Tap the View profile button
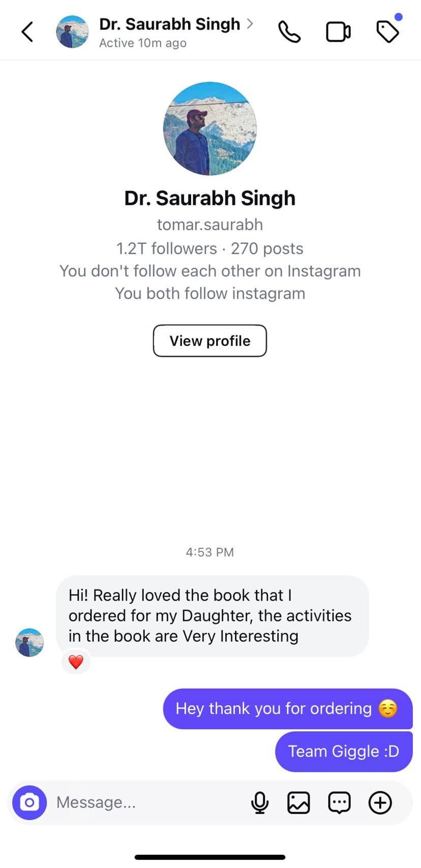The height and width of the screenshot is (868, 421). pyautogui.click(x=210, y=340)
